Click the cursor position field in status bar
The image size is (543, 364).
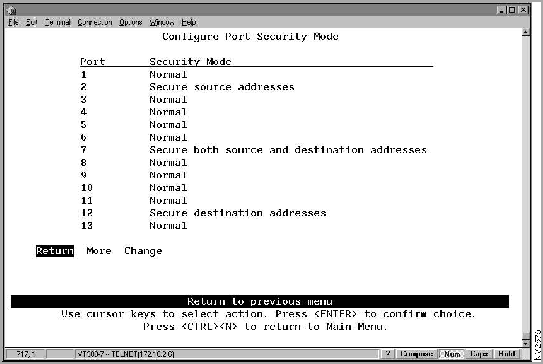[x=26, y=354]
